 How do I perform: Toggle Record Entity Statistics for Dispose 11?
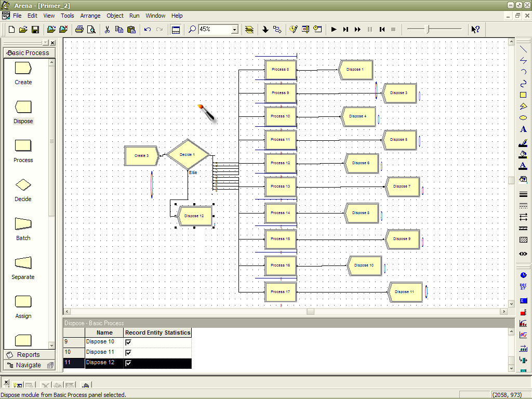click(128, 353)
